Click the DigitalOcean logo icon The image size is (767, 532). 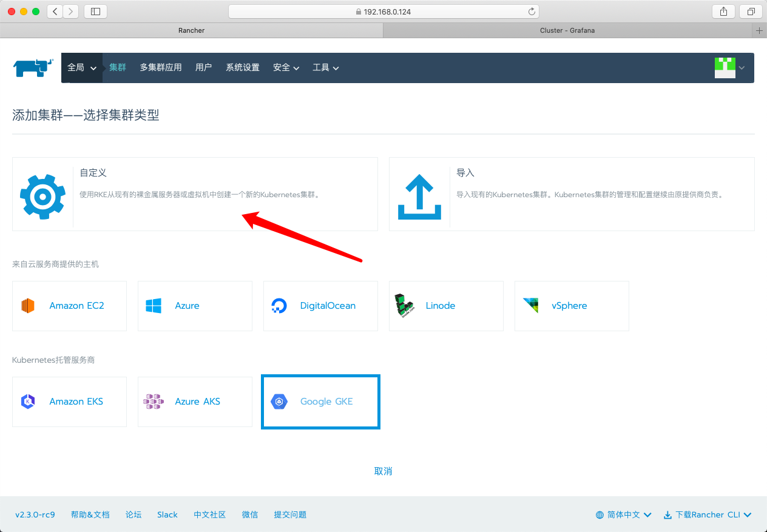coord(279,306)
